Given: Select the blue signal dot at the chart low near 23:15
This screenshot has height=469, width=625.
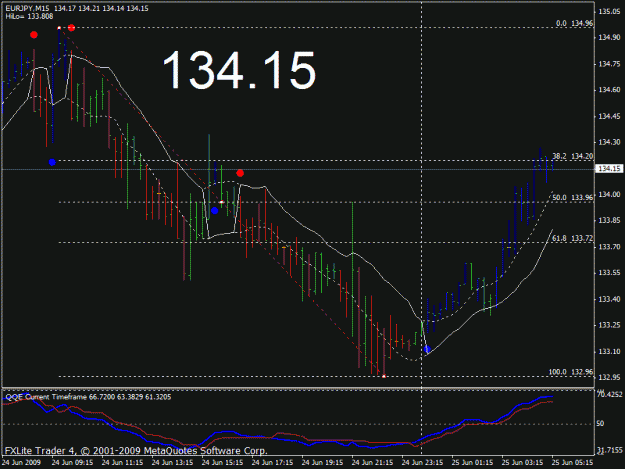Looking at the screenshot, I should (x=427, y=349).
